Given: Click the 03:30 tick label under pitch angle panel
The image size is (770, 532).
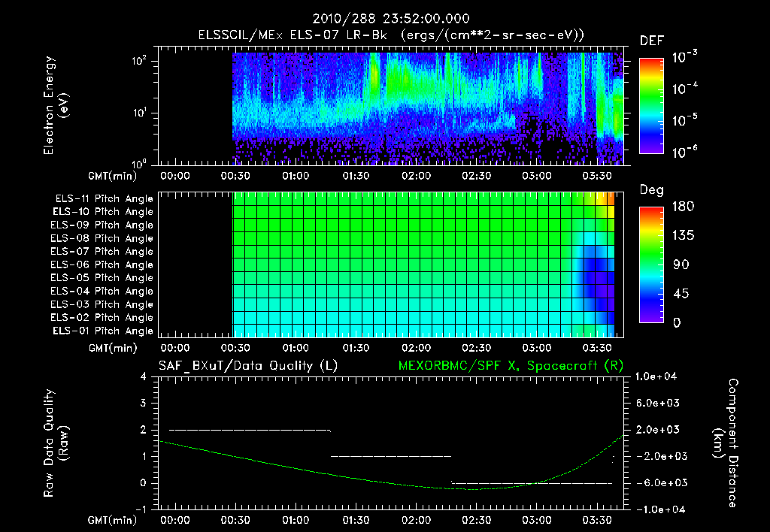Looking at the screenshot, I should (596, 348).
